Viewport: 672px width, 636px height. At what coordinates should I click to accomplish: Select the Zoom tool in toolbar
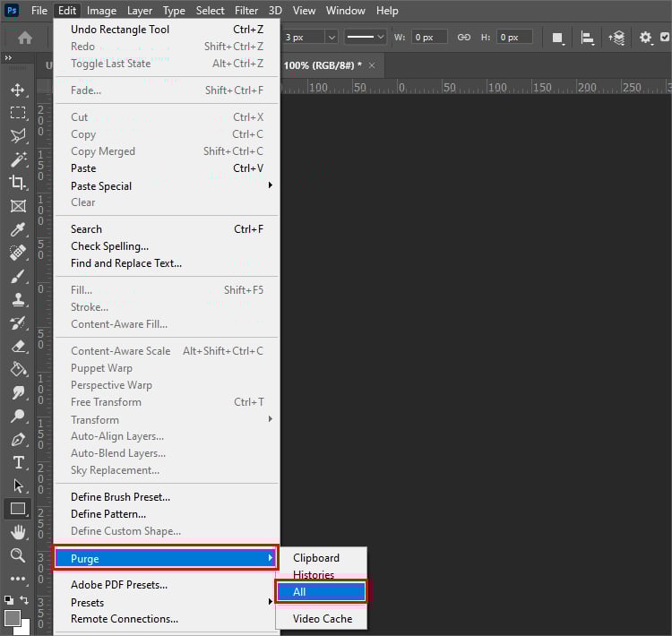click(x=18, y=555)
